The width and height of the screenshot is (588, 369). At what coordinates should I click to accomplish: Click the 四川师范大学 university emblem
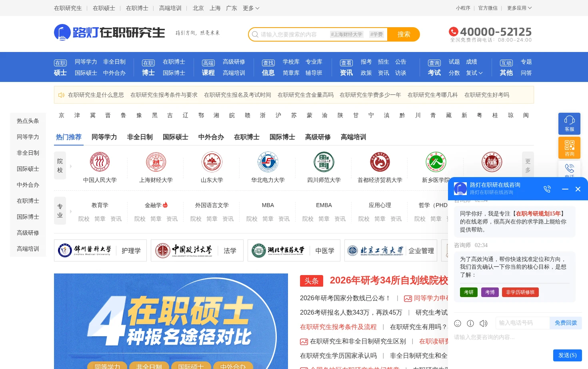[x=324, y=162]
